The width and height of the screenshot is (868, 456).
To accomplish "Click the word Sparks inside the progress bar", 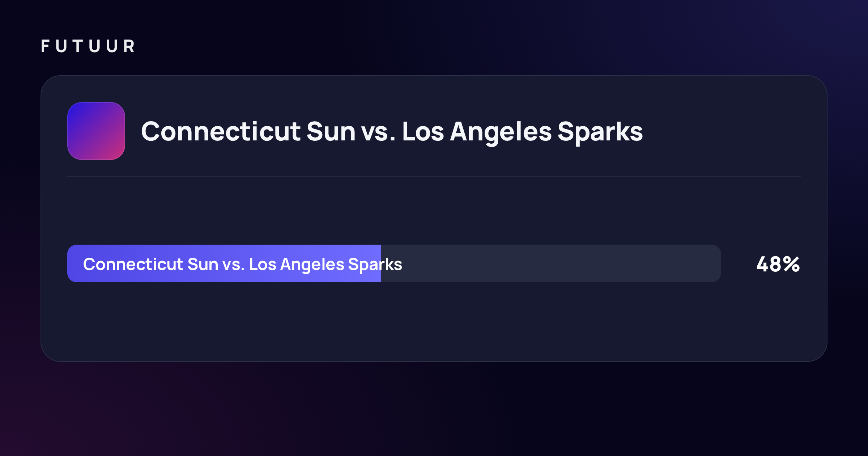I will 375,265.
